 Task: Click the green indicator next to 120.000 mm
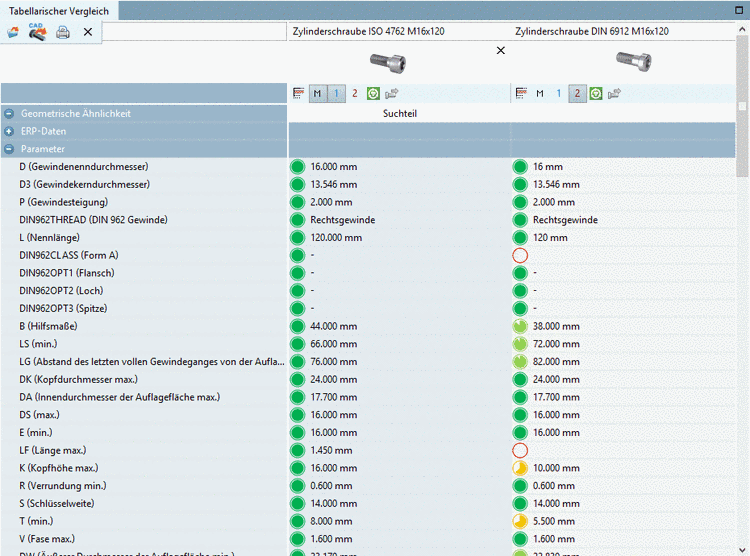(297, 238)
